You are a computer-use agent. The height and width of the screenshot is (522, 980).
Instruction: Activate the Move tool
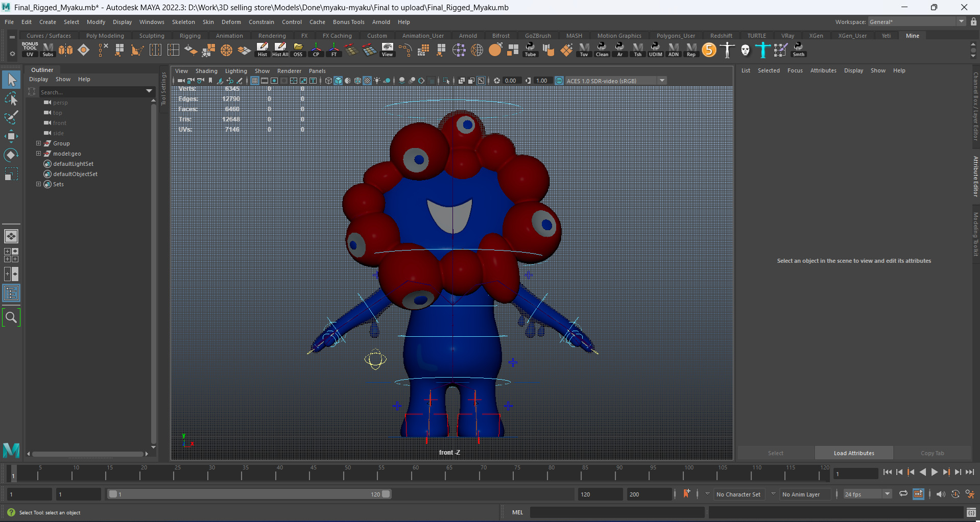click(x=11, y=136)
